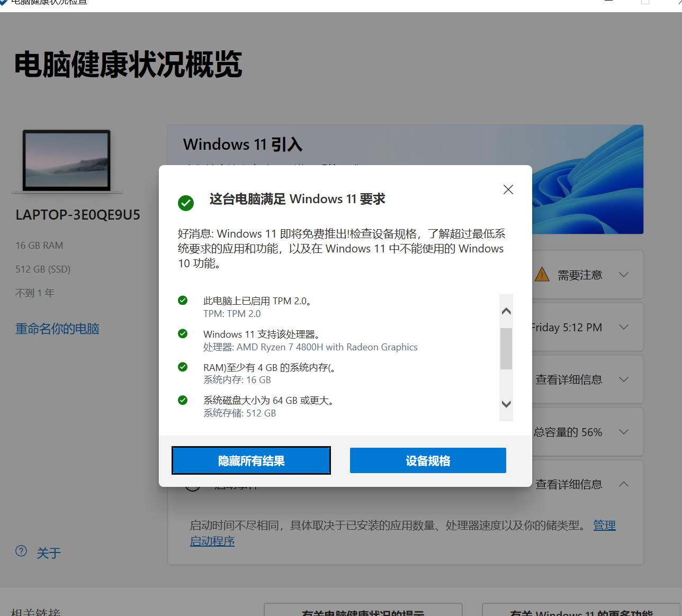Click the laptop thumbnail image

67,161
